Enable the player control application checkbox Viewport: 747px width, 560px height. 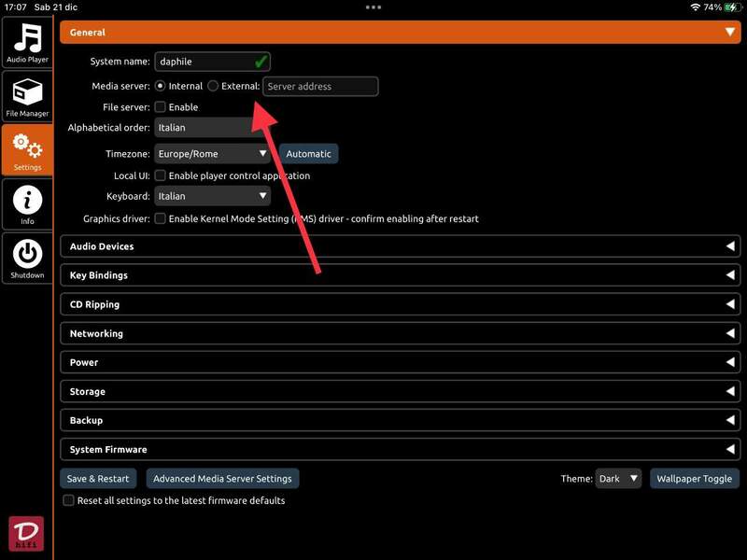(x=161, y=175)
